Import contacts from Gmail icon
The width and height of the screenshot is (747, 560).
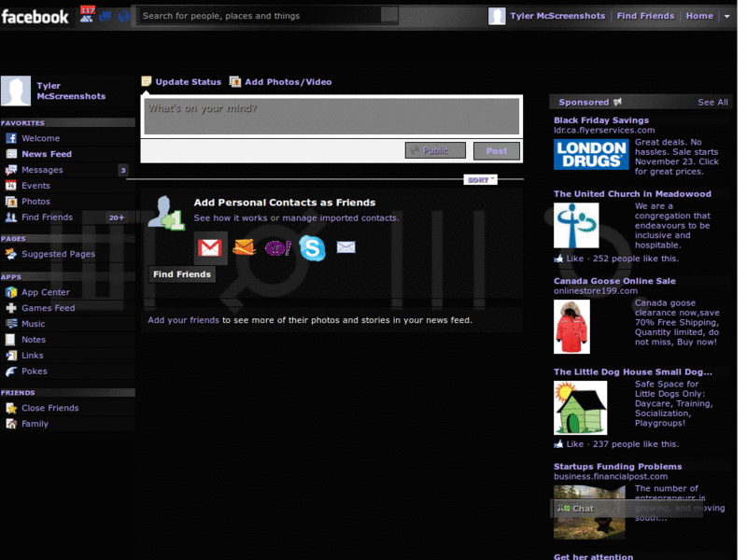pos(210,247)
